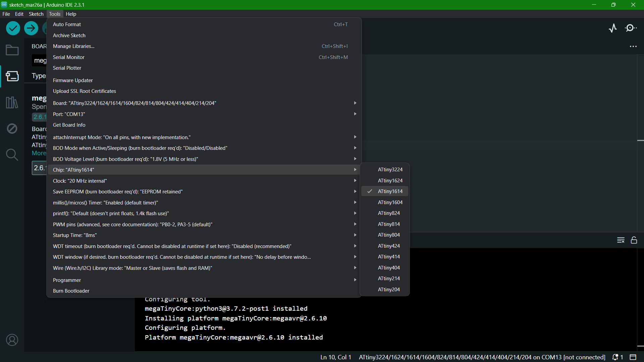Expand Startup Time 8ms submenu
Screen dimensions: 644x362
pos(204,235)
